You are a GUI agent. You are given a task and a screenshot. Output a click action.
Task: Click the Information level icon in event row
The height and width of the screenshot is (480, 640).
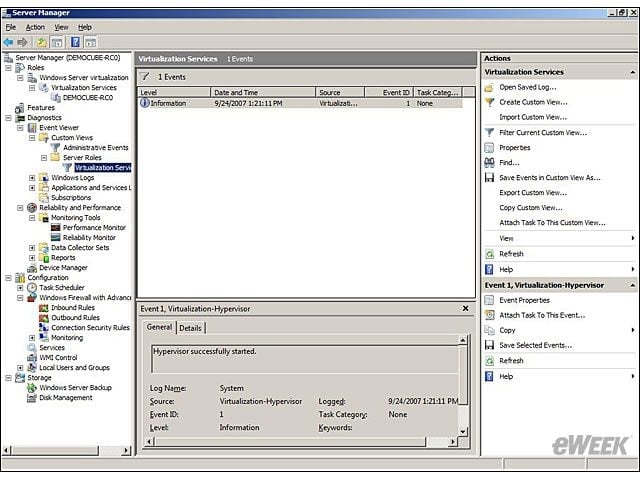point(144,103)
